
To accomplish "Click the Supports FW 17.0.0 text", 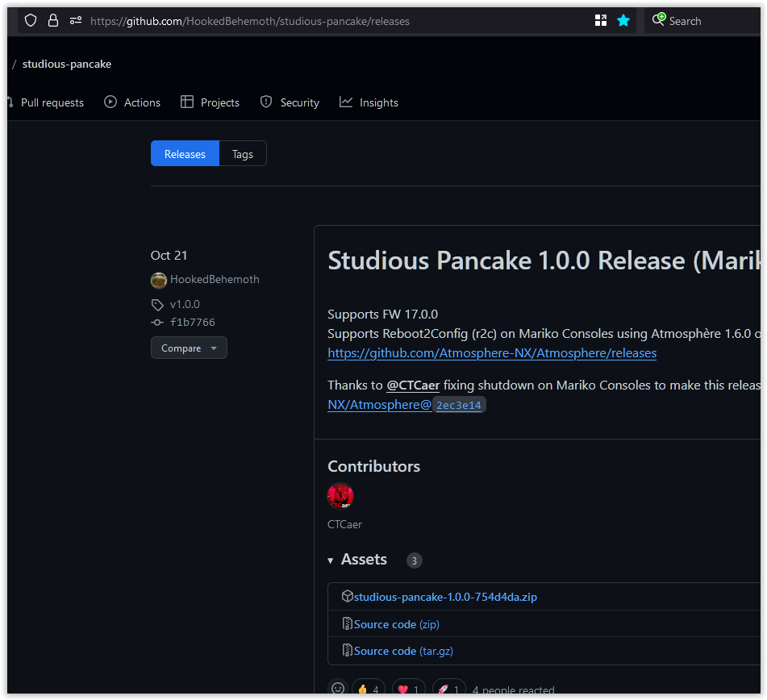I will 382,314.
